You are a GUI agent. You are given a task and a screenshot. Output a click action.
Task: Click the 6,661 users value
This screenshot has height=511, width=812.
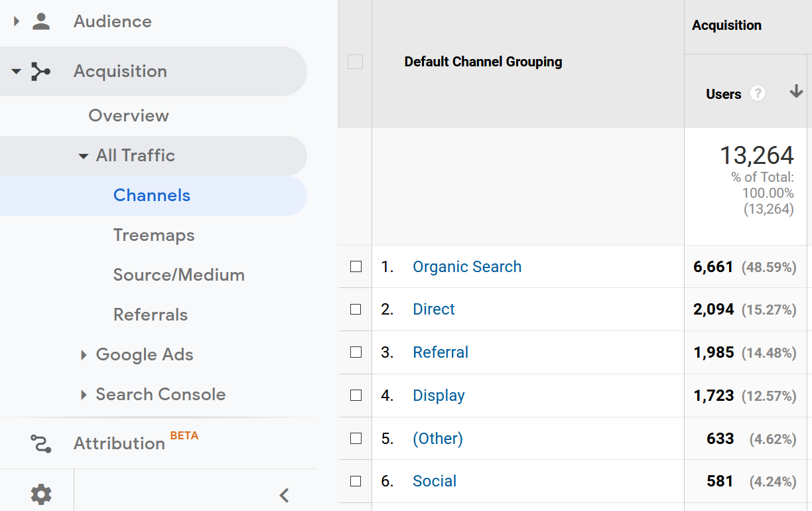coord(713,267)
